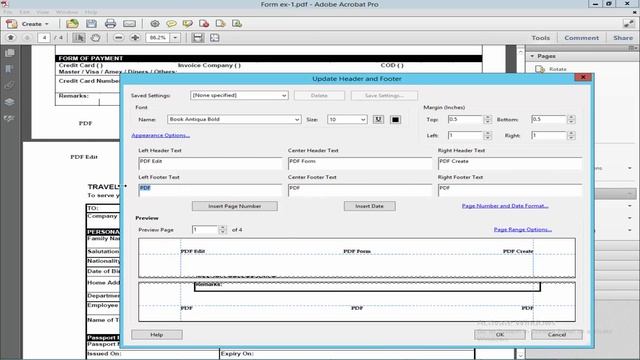This screenshot has height=360, width=640.
Task: Close the Update Header and Footer dialog
Action: (583, 77)
